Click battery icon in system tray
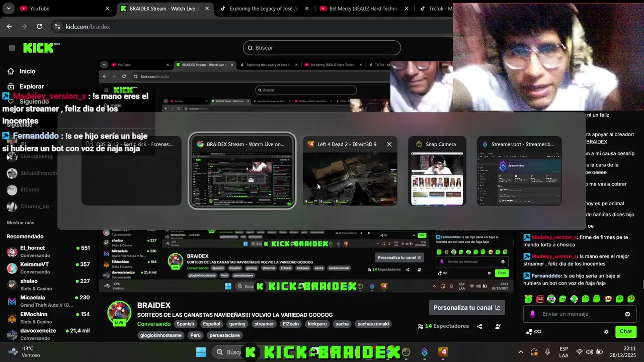 pyautogui.click(x=600, y=352)
